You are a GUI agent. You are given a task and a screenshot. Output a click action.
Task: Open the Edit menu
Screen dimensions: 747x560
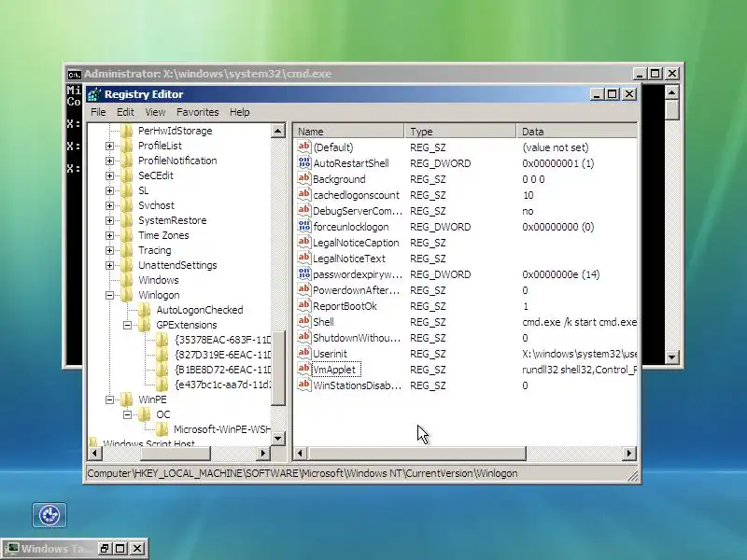pyautogui.click(x=125, y=112)
